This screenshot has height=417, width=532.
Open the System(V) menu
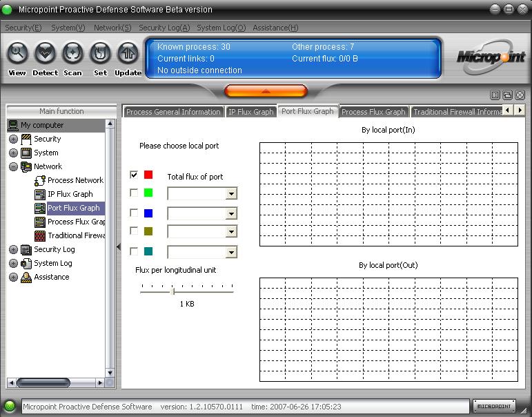68,28
